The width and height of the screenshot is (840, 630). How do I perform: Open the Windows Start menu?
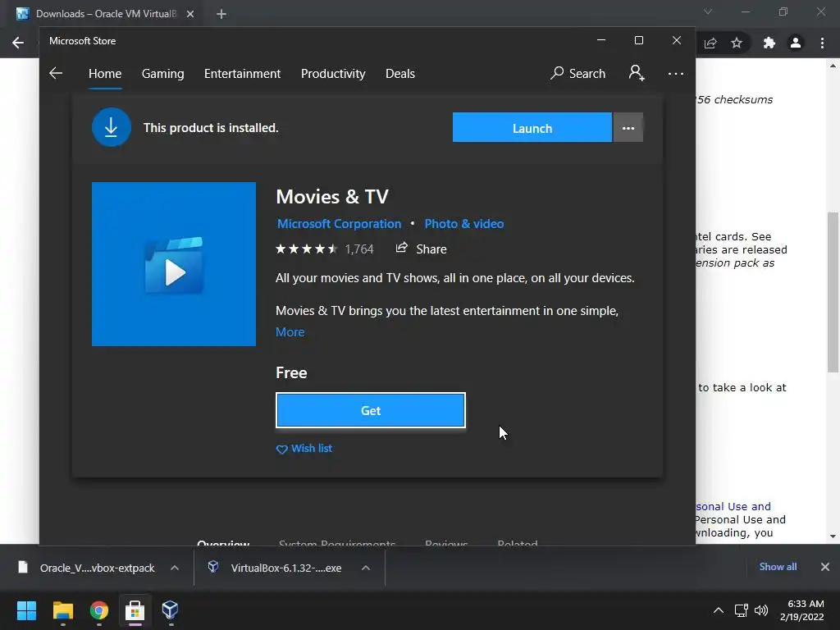26,610
